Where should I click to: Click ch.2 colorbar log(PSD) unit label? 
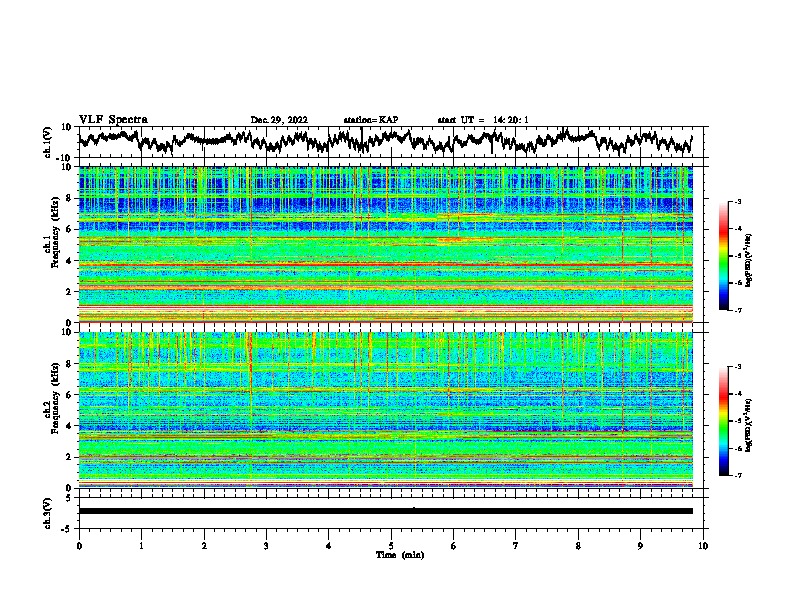[749, 425]
